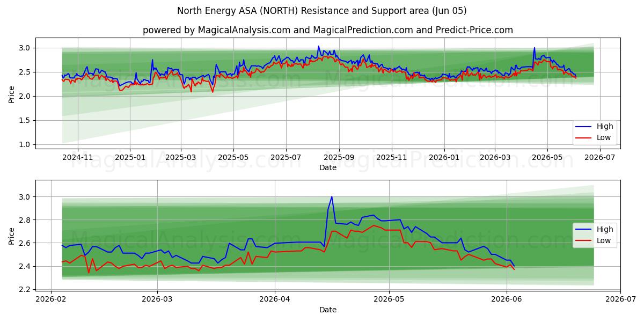Click the 'Date' x-axis label of bottom chart
Image resolution: width=644 pixels, height=322 pixels.
[x=328, y=310]
